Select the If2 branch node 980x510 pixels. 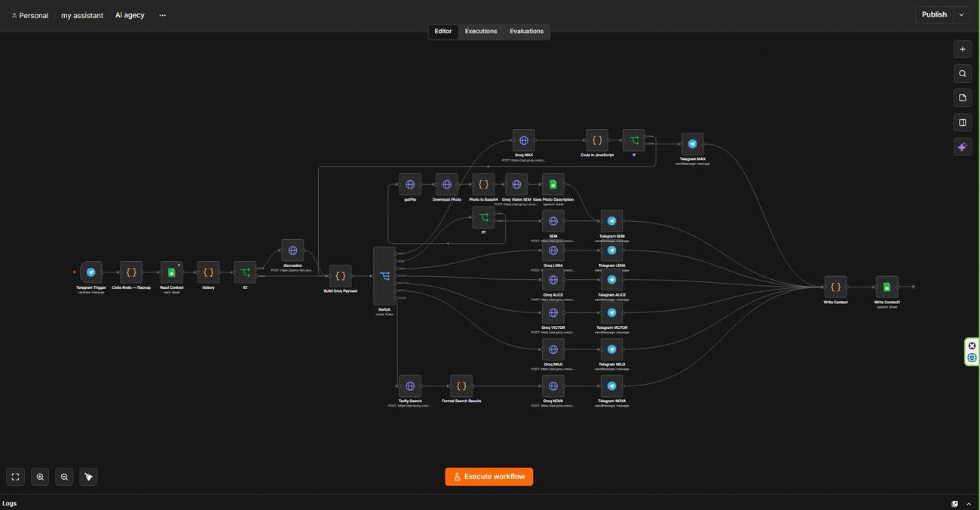tap(245, 272)
